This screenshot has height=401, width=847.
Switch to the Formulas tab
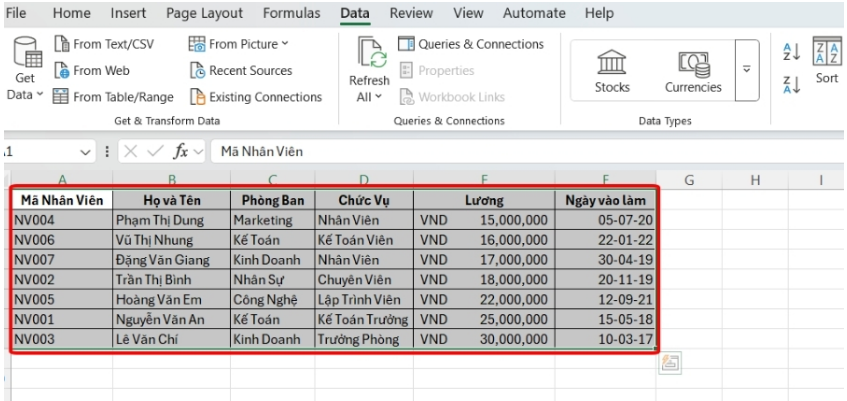(x=291, y=13)
